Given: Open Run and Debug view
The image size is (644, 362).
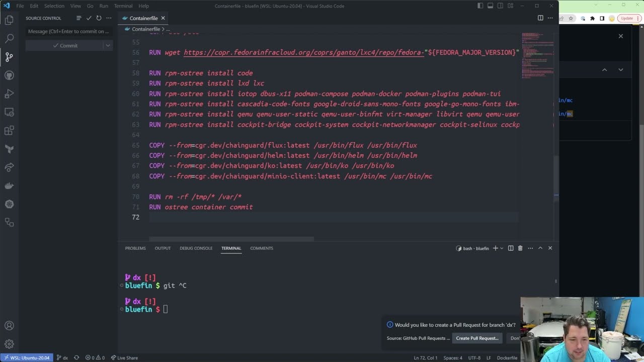Looking at the screenshot, I should (9, 94).
